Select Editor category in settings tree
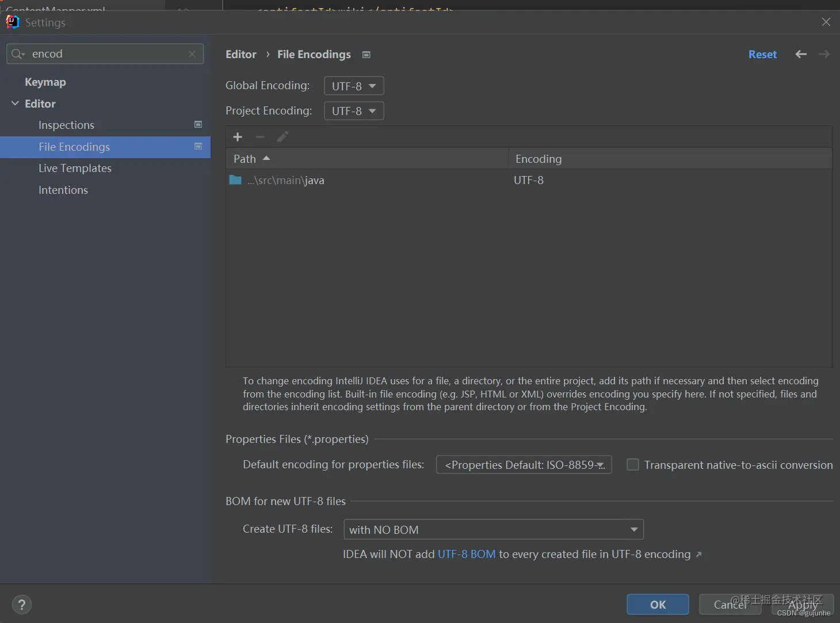The height and width of the screenshot is (623, 840). [40, 104]
